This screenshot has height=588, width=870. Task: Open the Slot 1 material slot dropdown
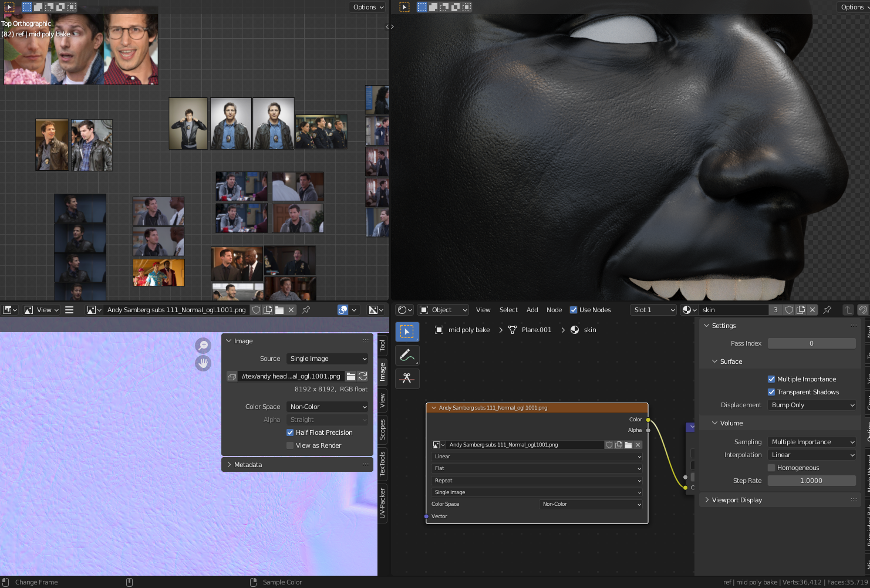pos(654,310)
